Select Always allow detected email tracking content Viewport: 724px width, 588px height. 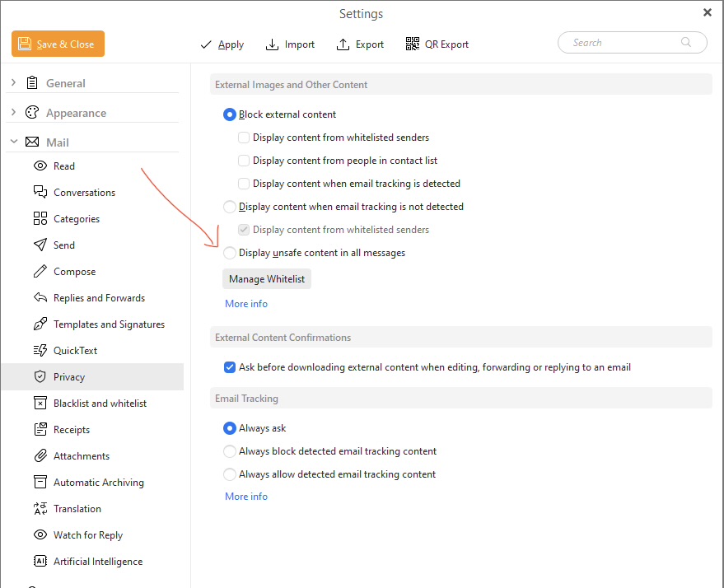(x=230, y=474)
